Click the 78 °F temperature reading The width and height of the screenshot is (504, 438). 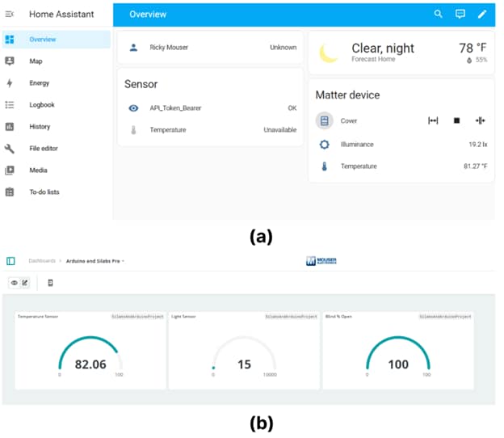472,48
